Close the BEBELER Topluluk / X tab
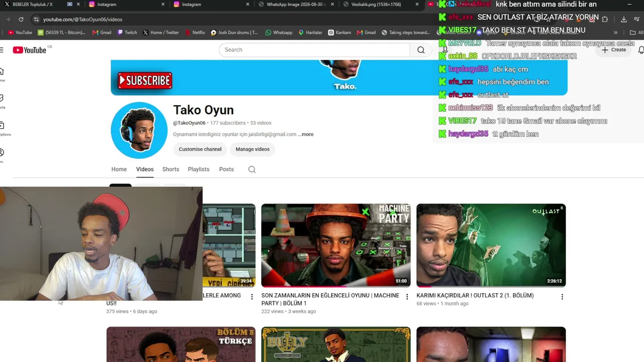Image resolution: width=644 pixels, height=362 pixels. [78, 5]
